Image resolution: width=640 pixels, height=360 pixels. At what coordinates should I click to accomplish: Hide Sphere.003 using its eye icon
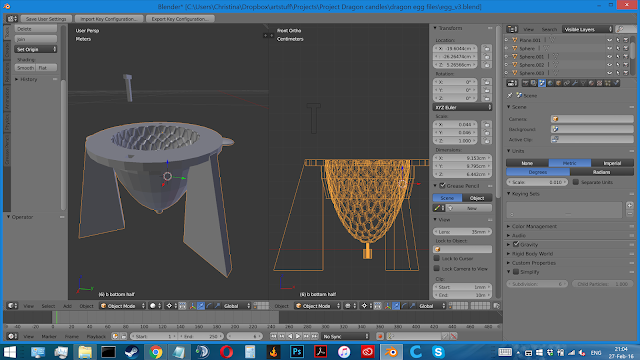609,73
